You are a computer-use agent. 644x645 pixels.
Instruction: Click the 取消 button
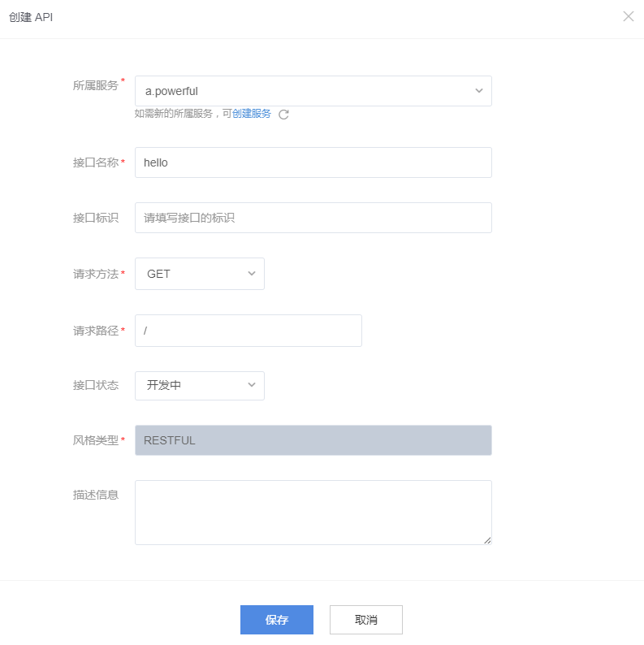365,620
